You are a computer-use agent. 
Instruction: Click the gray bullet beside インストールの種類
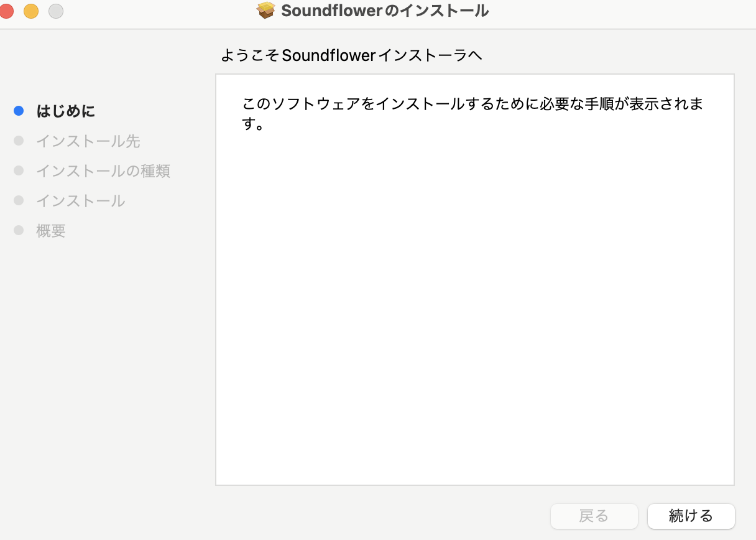19,171
